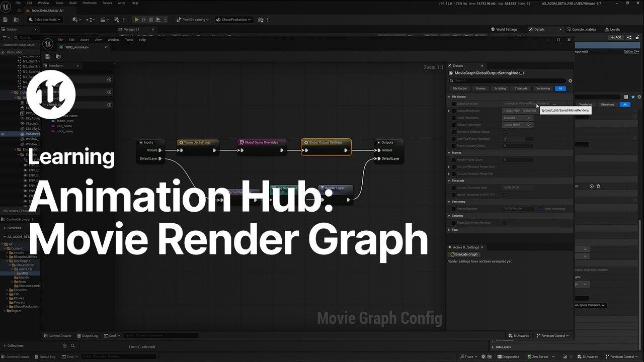Click the Movie Graph editor save icon
644x362 pixels.
[x=47, y=56]
